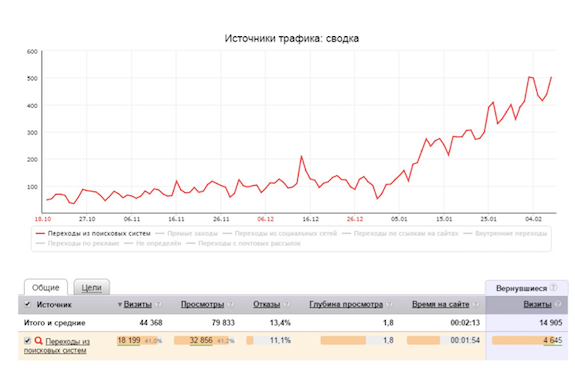575x371 pixels.
Task: Click x-axis date label 06.12
Action: pos(265,219)
